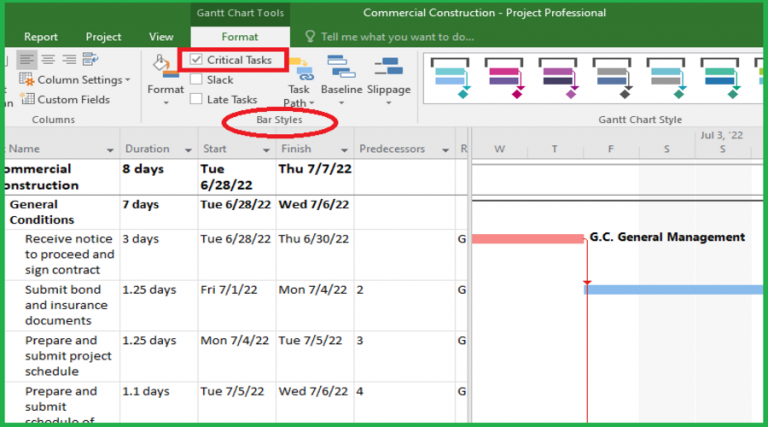The image size is (768, 427).
Task: Click the align center icon
Action: click(x=48, y=60)
